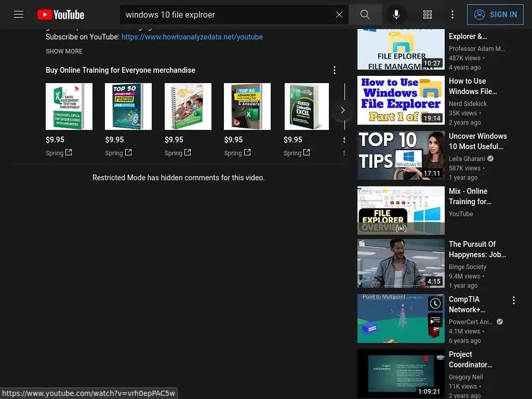Image resolution: width=532 pixels, height=399 pixels.
Task: Play the Project Coordinator video thumbnail
Action: (x=401, y=374)
